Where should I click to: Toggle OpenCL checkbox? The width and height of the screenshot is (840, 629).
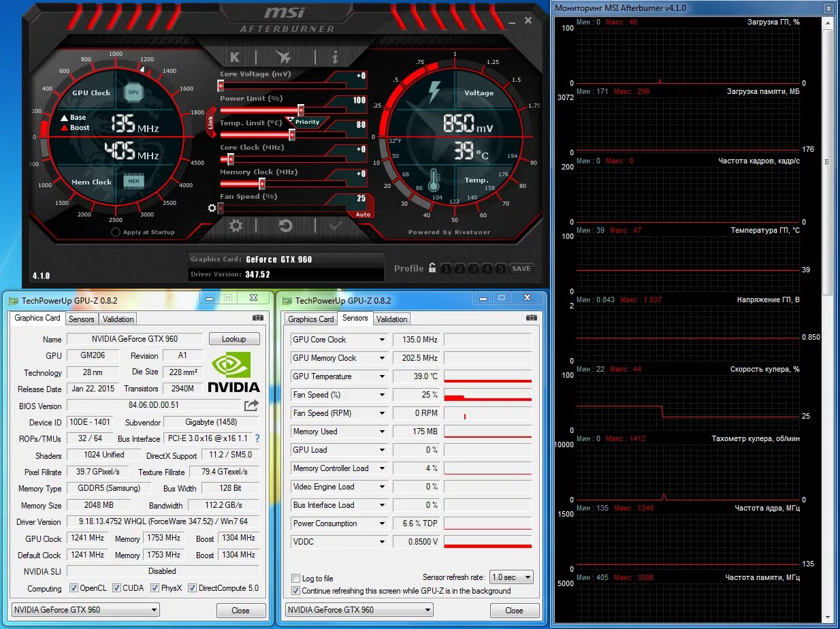[75, 588]
